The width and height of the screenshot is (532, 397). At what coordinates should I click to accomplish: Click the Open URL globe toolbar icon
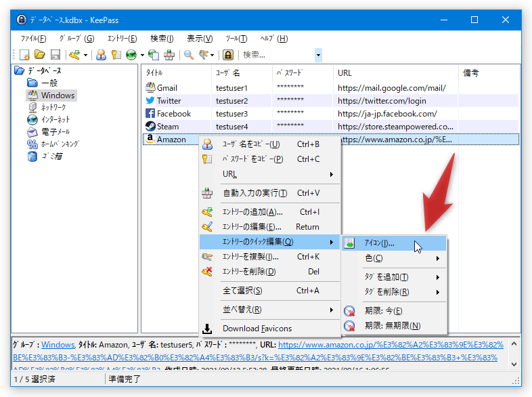pyautogui.click(x=131, y=55)
